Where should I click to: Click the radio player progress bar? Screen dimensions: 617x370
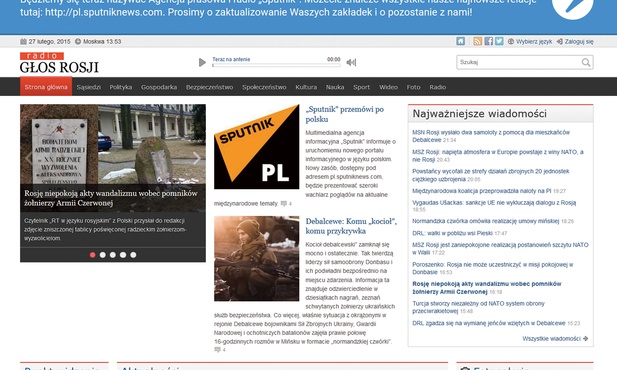(x=276, y=65)
